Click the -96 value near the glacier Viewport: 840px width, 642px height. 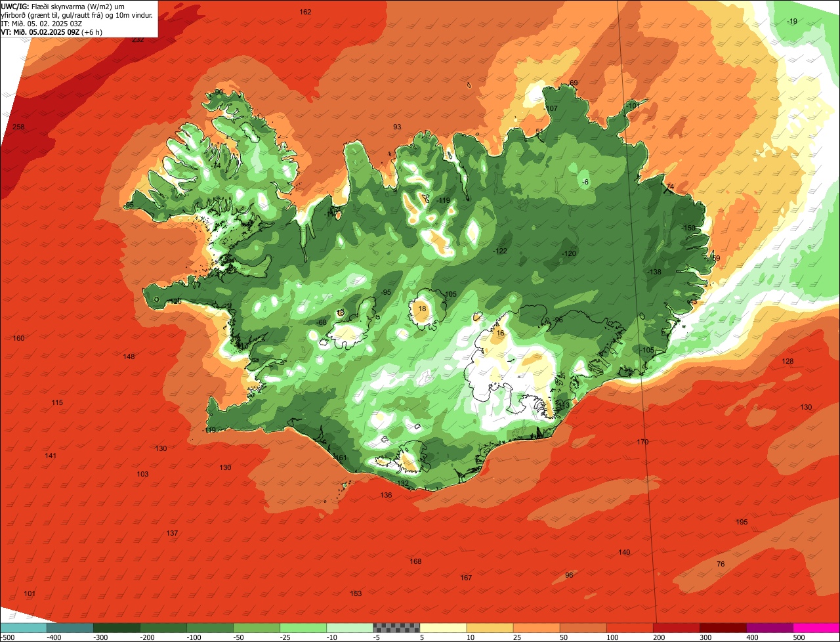(x=558, y=320)
